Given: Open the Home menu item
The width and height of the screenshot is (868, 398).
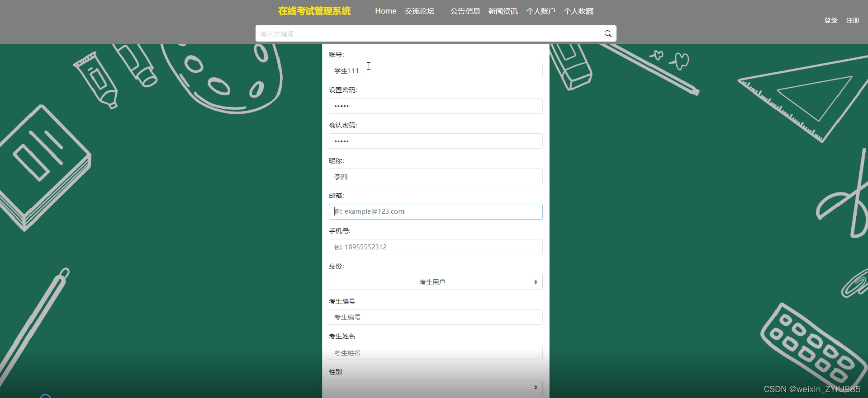Looking at the screenshot, I should pyautogui.click(x=385, y=11).
